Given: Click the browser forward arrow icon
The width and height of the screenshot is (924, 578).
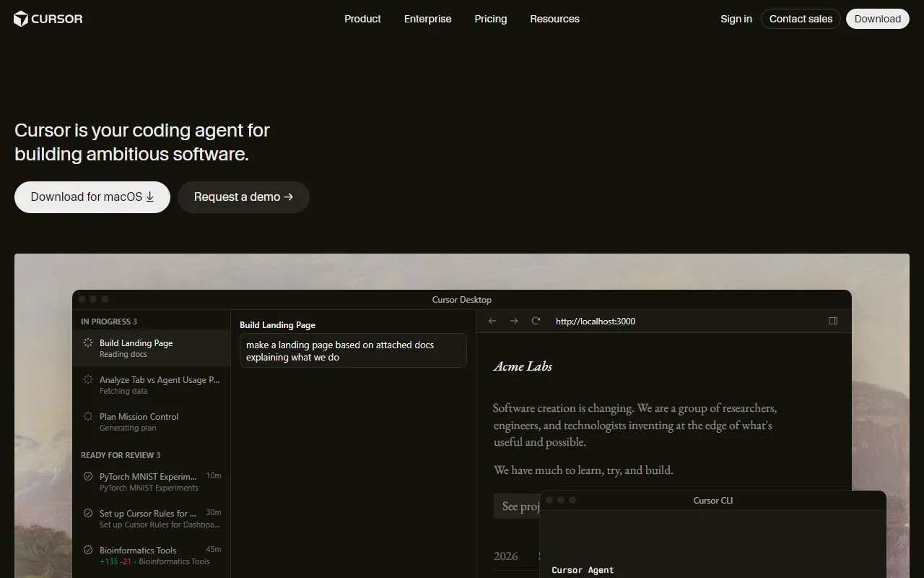Looking at the screenshot, I should point(514,321).
